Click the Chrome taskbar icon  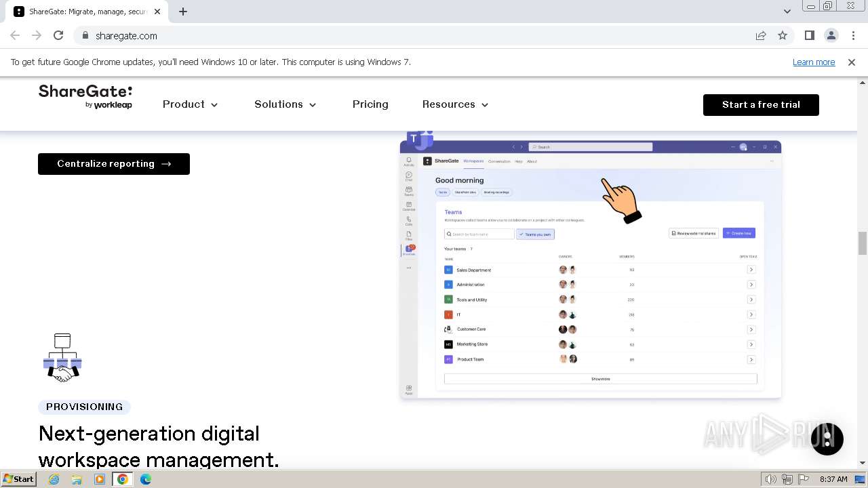(123, 479)
